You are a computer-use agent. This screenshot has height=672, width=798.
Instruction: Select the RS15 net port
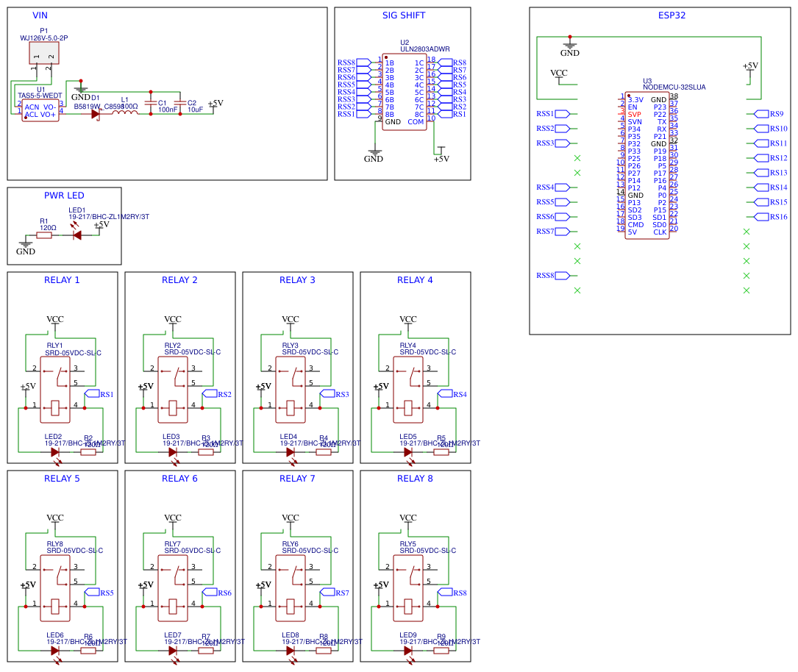coord(770,202)
